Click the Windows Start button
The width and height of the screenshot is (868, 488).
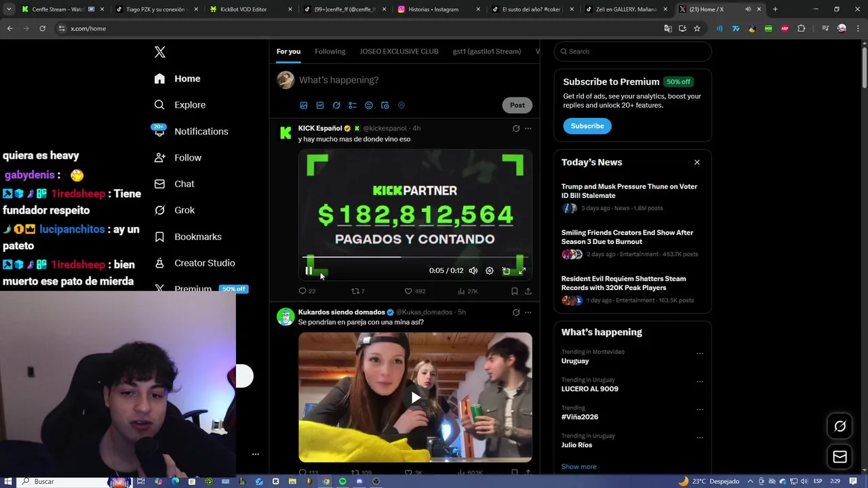[8, 481]
